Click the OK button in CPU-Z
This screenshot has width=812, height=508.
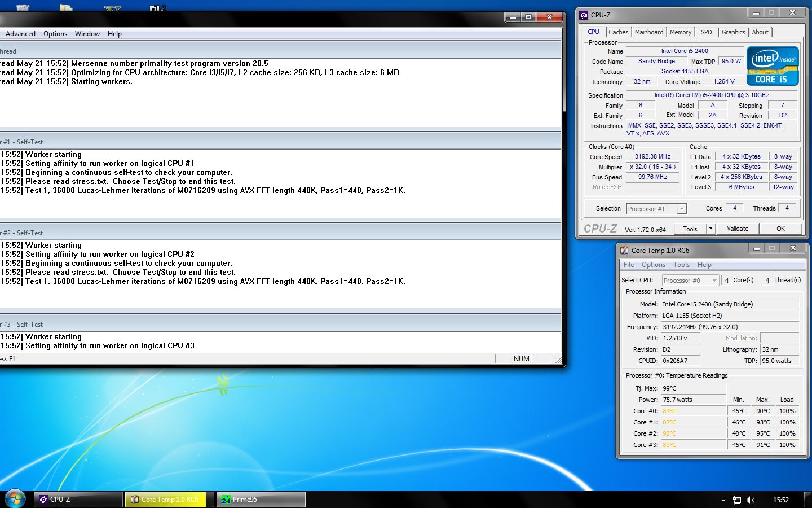pos(780,229)
